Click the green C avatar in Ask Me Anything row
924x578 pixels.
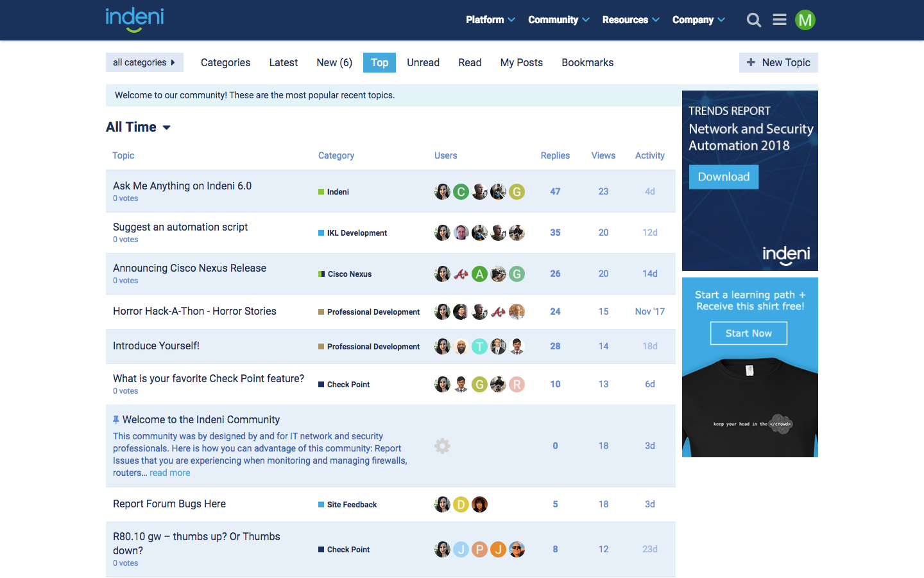pos(461,191)
